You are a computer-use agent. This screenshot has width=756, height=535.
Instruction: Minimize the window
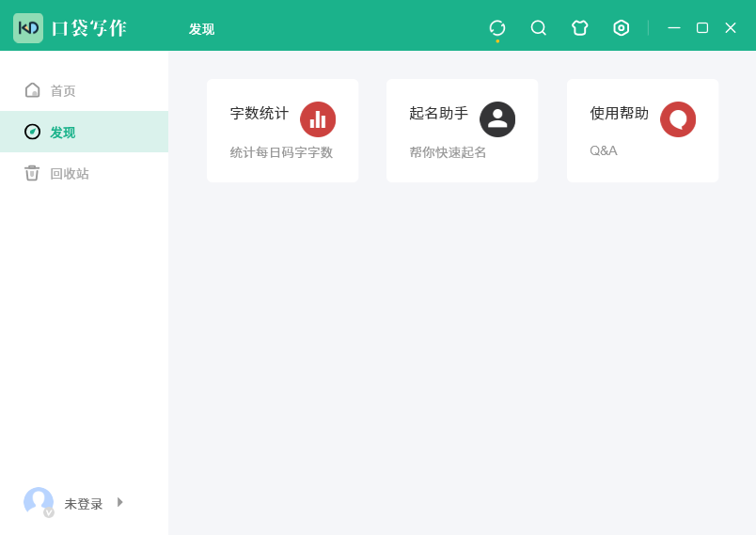[x=674, y=28]
